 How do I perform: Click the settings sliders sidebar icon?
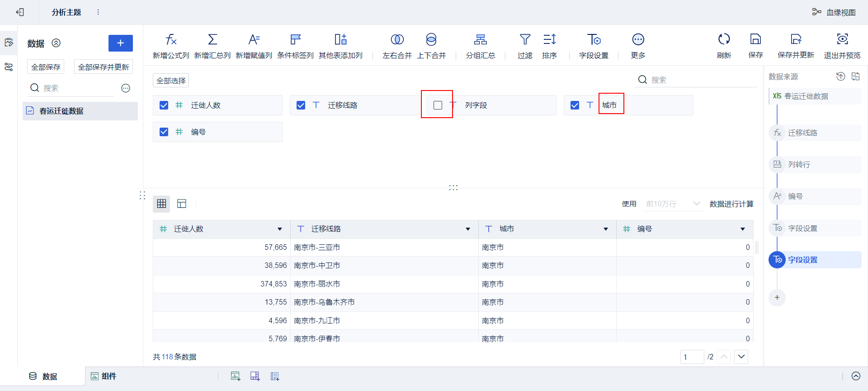9,67
